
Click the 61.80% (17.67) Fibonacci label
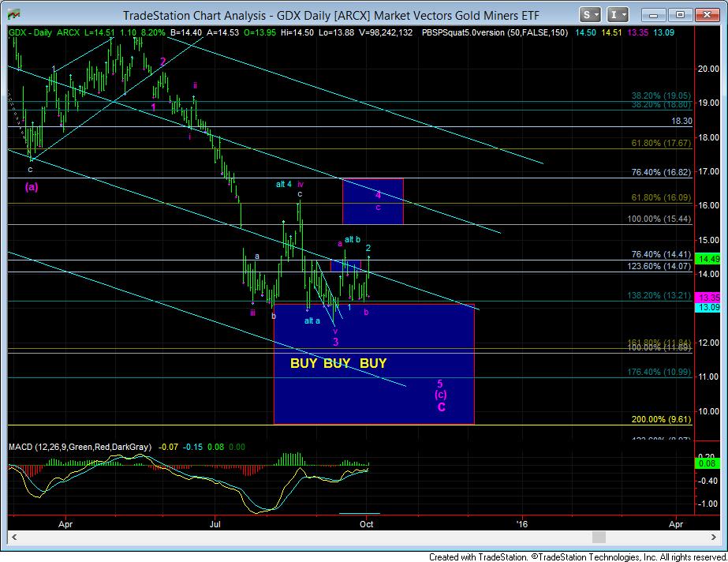tap(661, 143)
